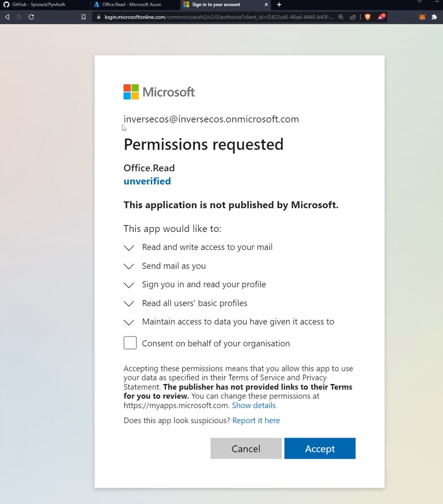443x504 pixels.
Task: Check Consent on behalf of your organisation
Action: coord(130,343)
